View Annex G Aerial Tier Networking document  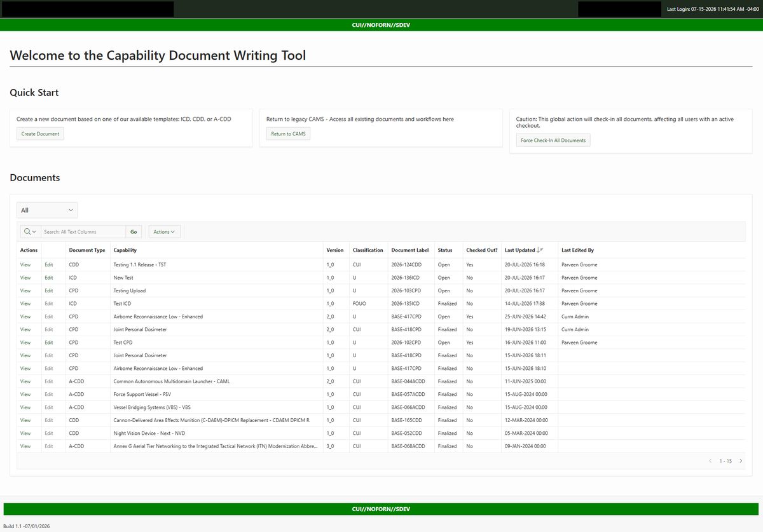point(25,446)
